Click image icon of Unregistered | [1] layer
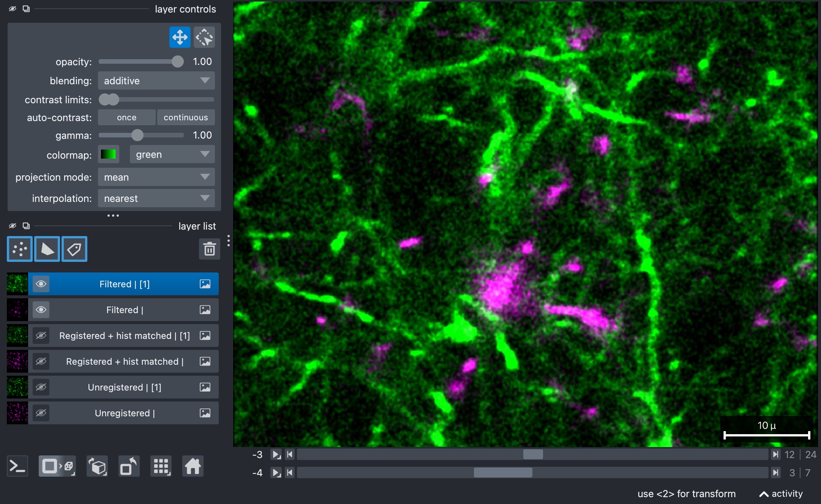This screenshot has width=821, height=504. click(x=205, y=387)
